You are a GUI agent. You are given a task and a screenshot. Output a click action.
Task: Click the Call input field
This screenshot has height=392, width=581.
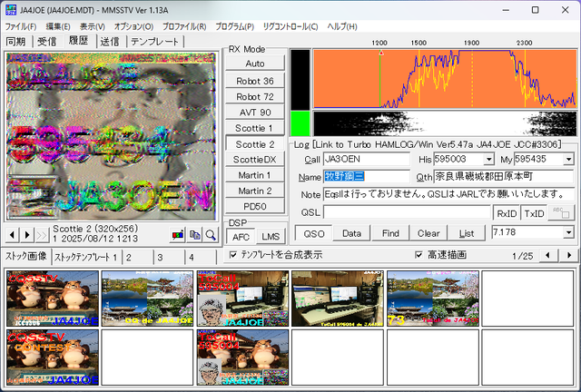click(x=367, y=160)
